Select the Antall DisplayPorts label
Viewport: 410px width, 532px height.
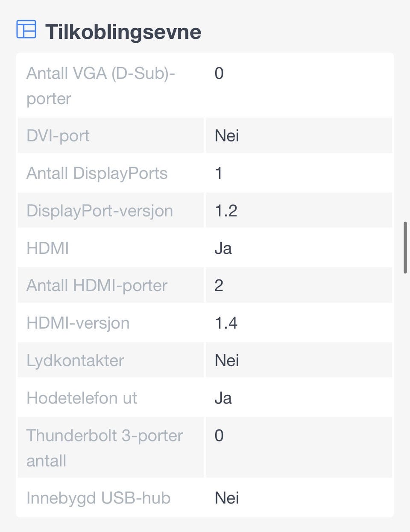click(97, 173)
